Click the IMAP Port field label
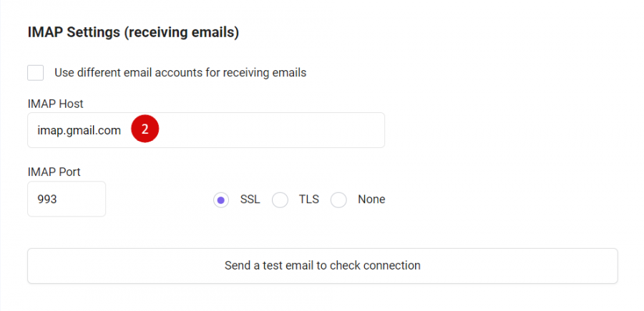This screenshot has width=644, height=311. (54, 172)
